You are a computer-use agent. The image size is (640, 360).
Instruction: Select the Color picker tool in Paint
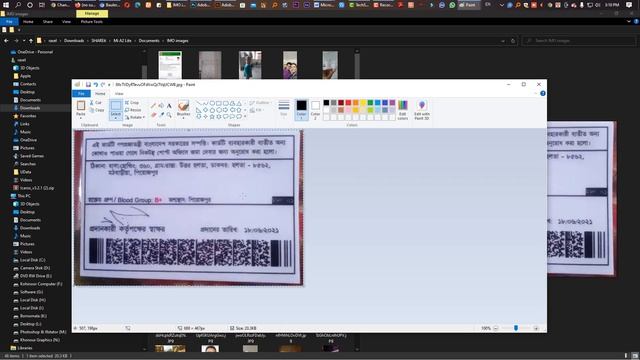point(161,115)
